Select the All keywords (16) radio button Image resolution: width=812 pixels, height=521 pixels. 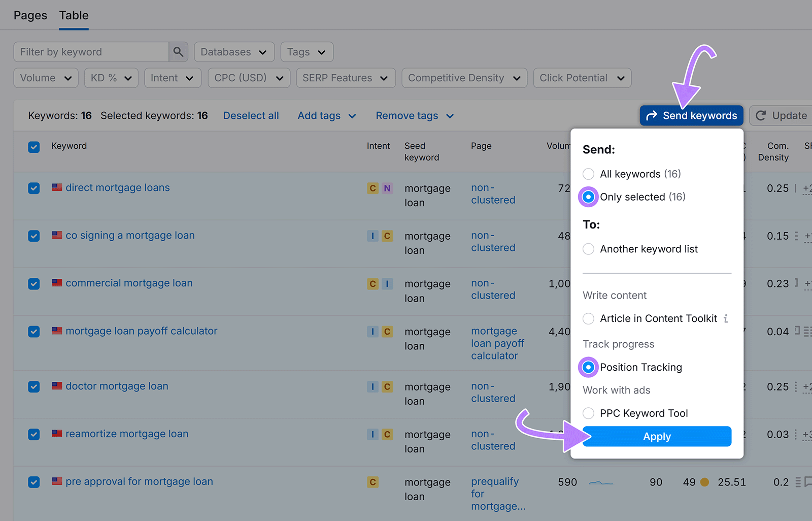[x=588, y=174]
